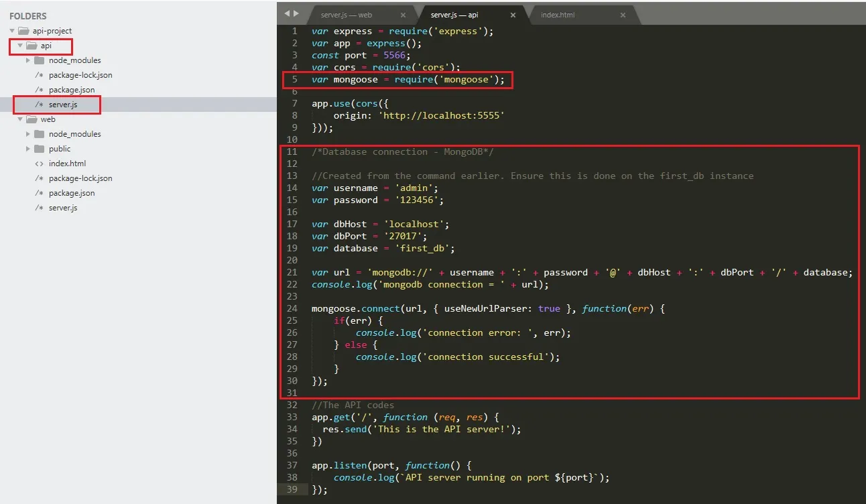Click the code icon beside index.html
Viewport: 866px width, 504px height.
[x=39, y=164]
